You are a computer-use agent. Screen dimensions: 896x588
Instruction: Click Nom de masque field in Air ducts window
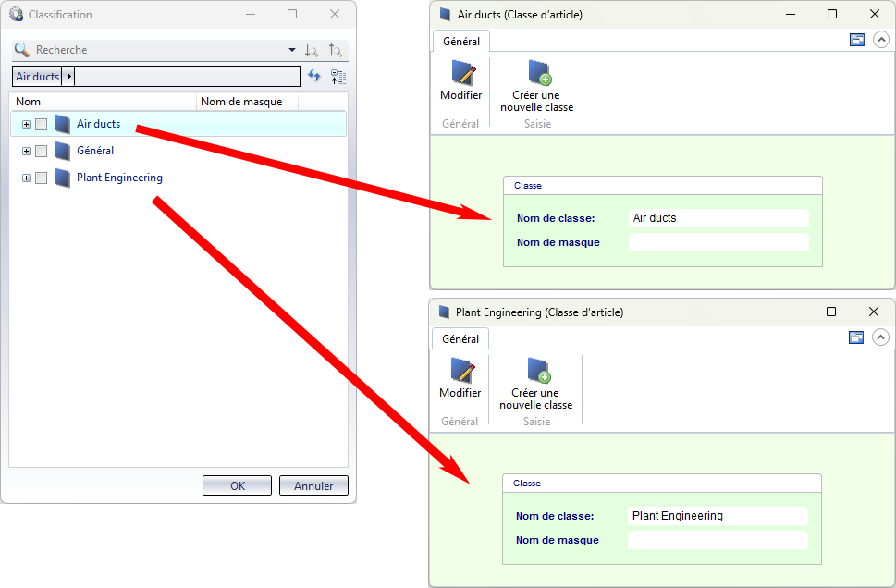(x=718, y=242)
